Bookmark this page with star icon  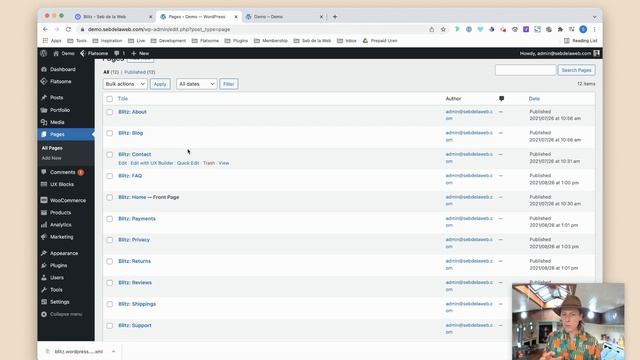point(443,29)
